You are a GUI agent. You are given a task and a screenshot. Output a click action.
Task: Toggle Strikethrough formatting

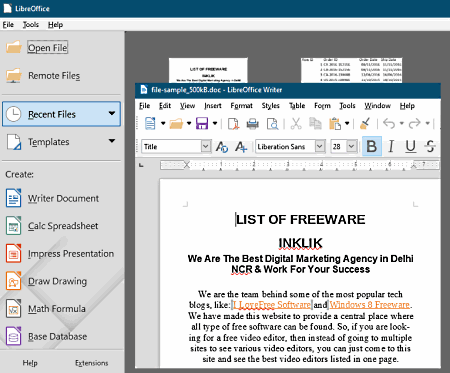tap(430, 146)
